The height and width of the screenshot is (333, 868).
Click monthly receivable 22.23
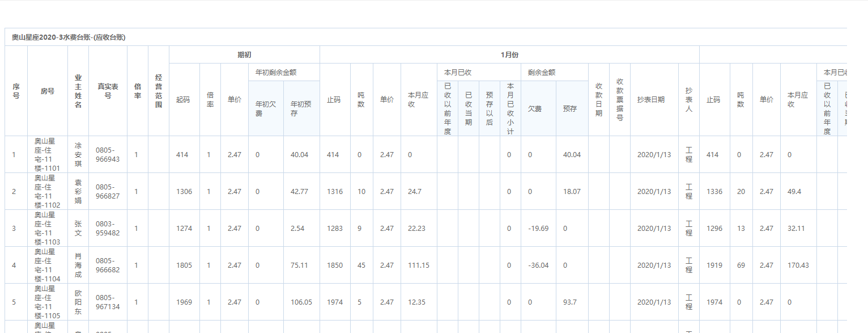(416, 229)
